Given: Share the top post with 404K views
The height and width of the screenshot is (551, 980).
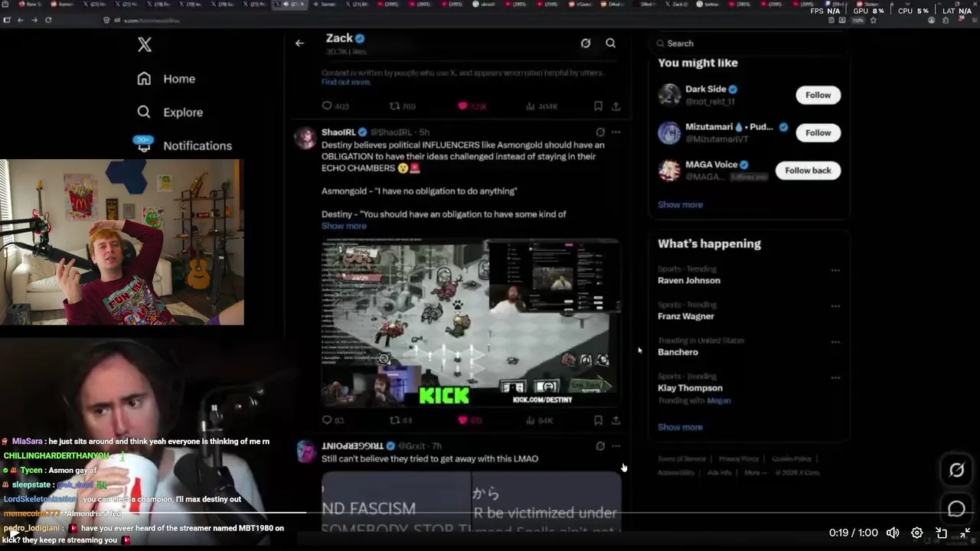Looking at the screenshot, I should pos(616,106).
